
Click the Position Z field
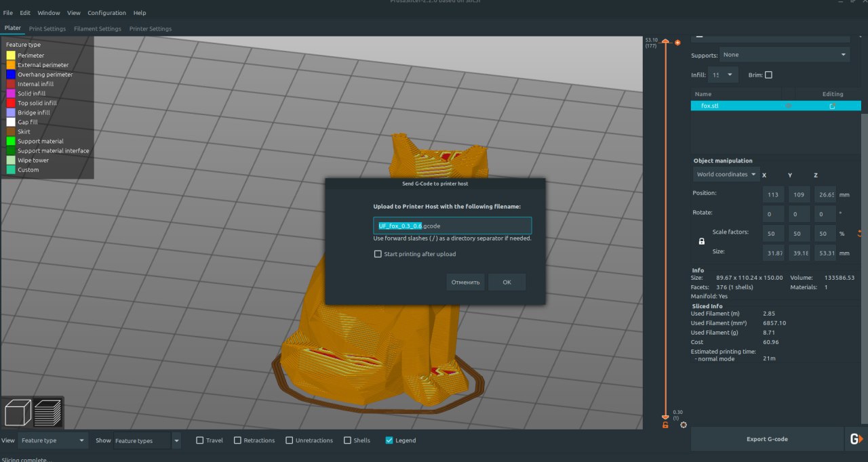point(825,194)
